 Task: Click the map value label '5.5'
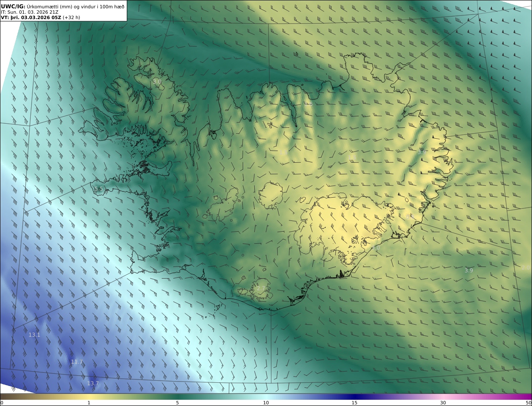coord(99,189)
